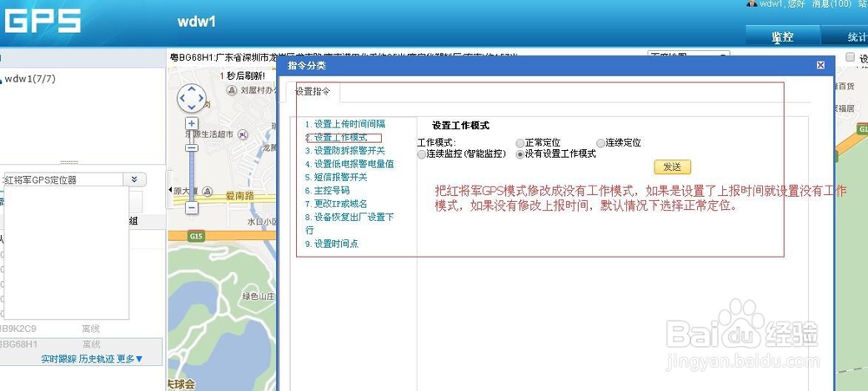Click the map pan control's left arrow
The width and height of the screenshot is (868, 391).
[182, 99]
